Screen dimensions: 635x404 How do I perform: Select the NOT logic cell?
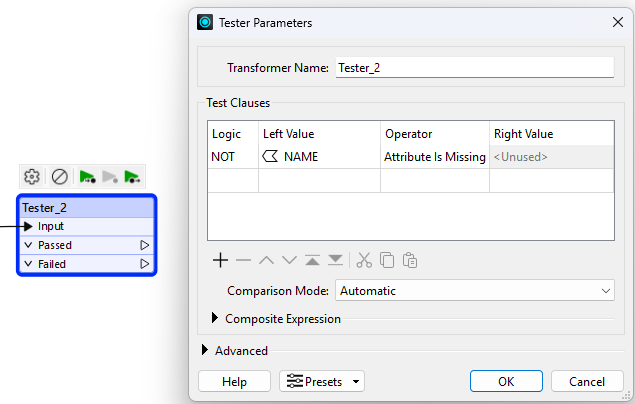(x=233, y=157)
